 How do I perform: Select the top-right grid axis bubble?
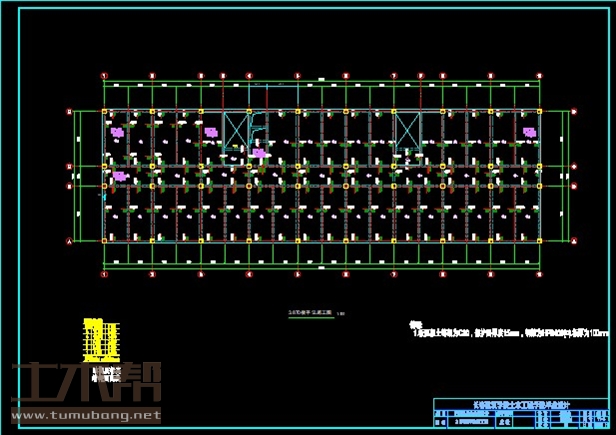540,75
